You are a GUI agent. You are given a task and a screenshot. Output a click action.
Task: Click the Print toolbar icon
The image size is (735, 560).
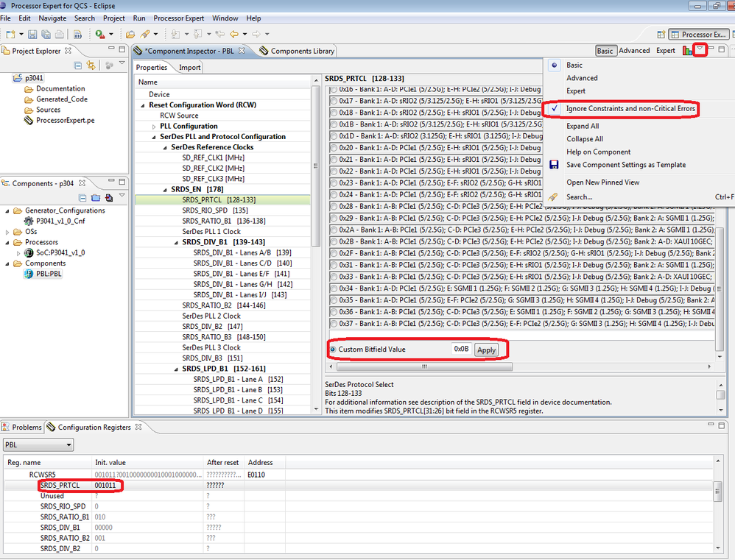(57, 34)
